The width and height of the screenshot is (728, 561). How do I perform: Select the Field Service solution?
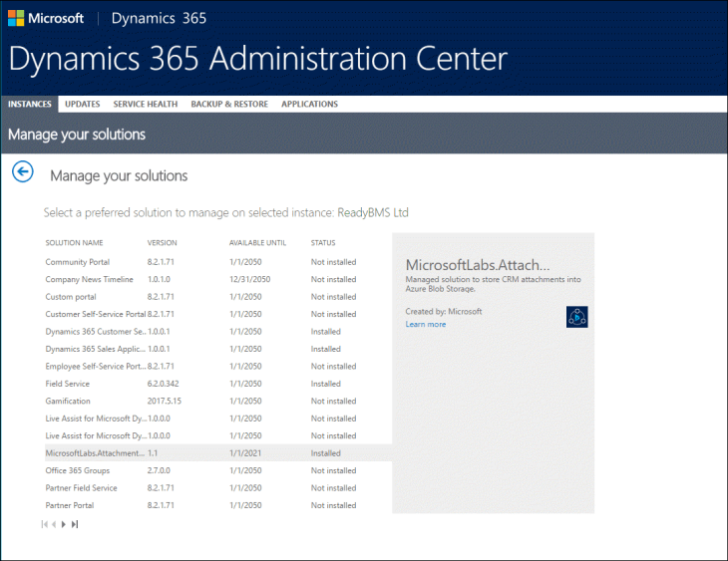[218, 384]
